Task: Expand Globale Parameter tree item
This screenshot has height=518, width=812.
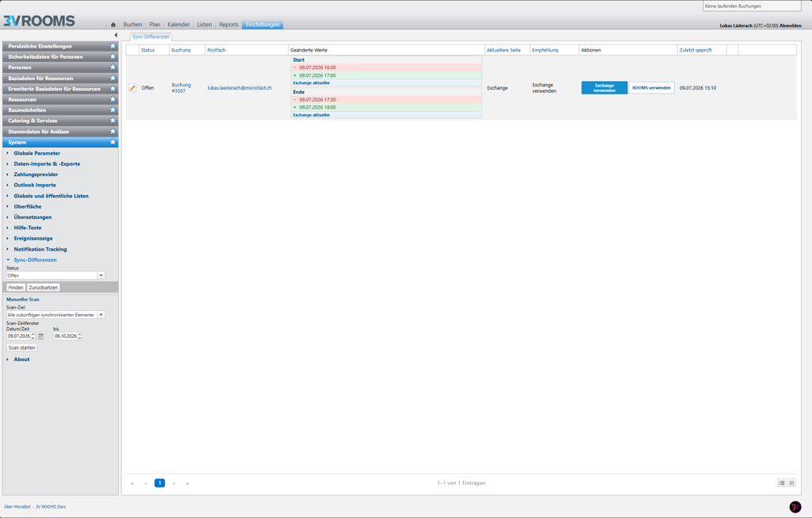Action: tap(7, 153)
